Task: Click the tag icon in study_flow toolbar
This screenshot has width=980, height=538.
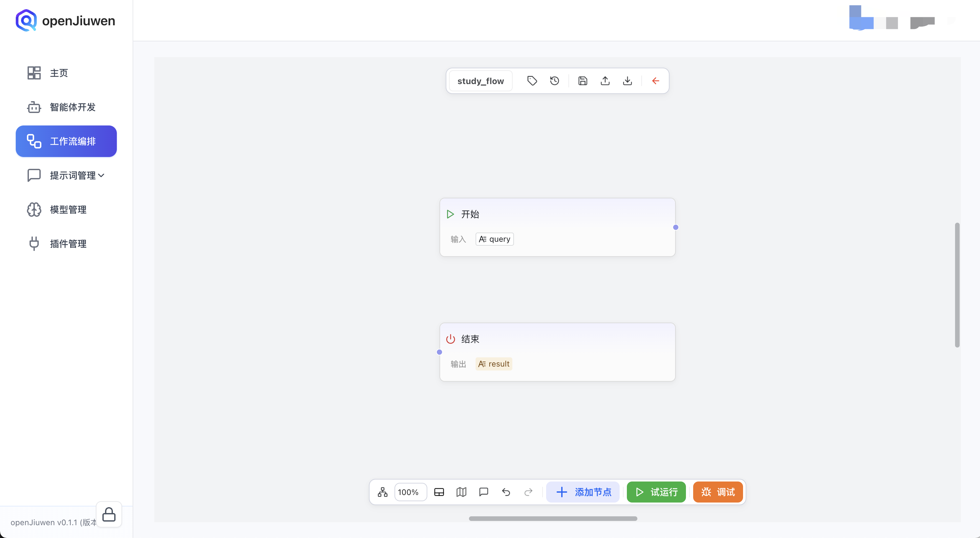Action: [532, 81]
